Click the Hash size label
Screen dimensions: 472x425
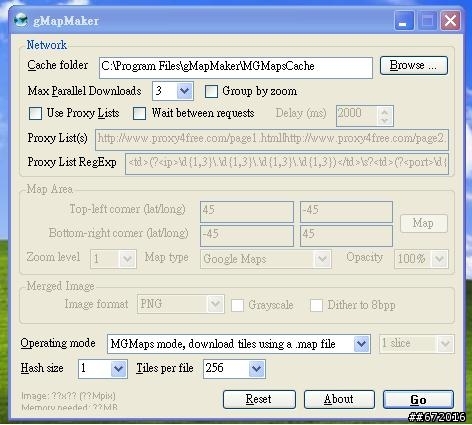pos(42,368)
